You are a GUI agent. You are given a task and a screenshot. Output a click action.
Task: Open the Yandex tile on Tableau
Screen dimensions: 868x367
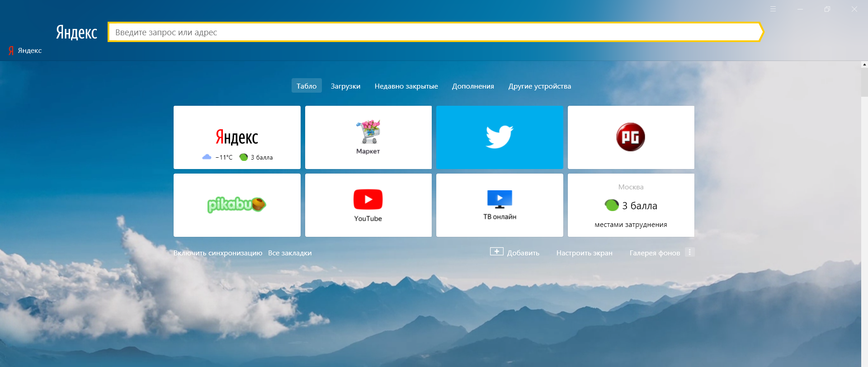click(x=237, y=137)
